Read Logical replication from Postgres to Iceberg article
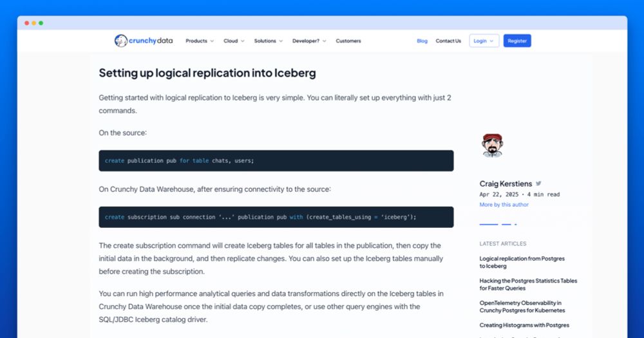 pos(522,262)
